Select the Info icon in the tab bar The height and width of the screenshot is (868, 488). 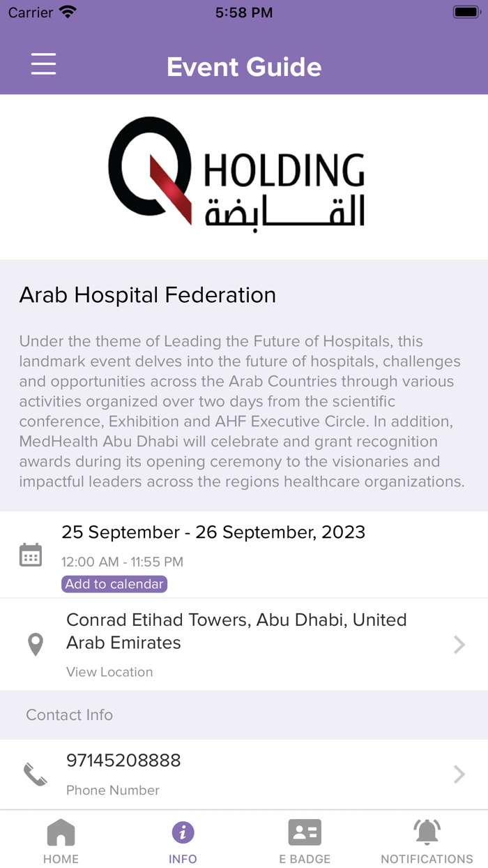[x=183, y=832]
